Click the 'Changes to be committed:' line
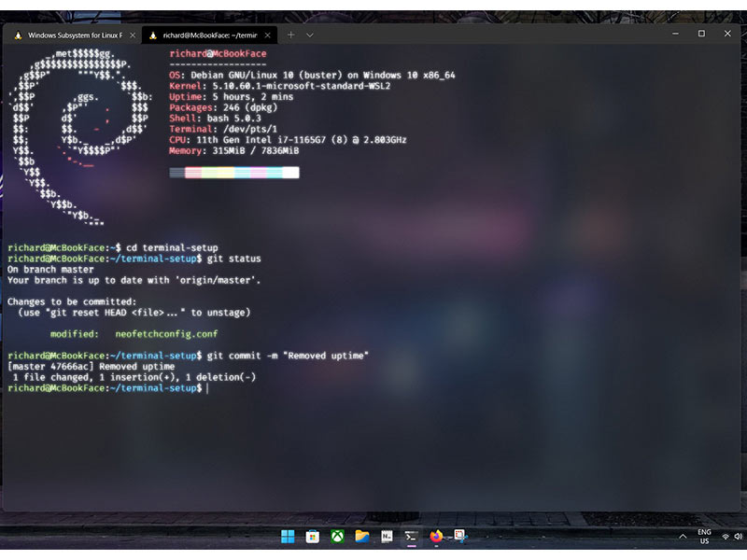Viewport: 747px width, 560px height. click(72, 301)
